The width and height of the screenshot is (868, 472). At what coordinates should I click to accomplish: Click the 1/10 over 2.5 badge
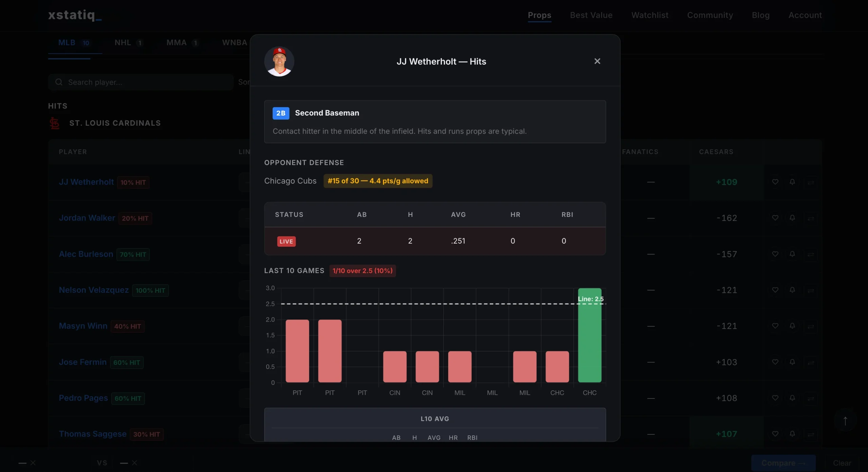click(x=362, y=271)
